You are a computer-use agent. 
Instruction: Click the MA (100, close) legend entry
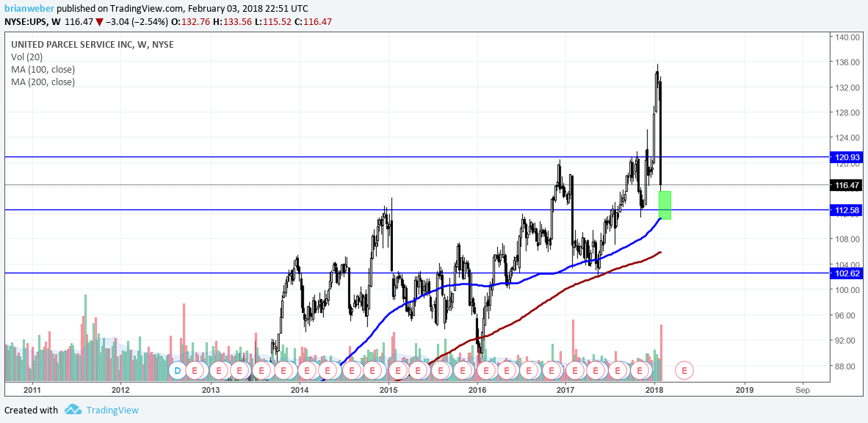coord(43,69)
